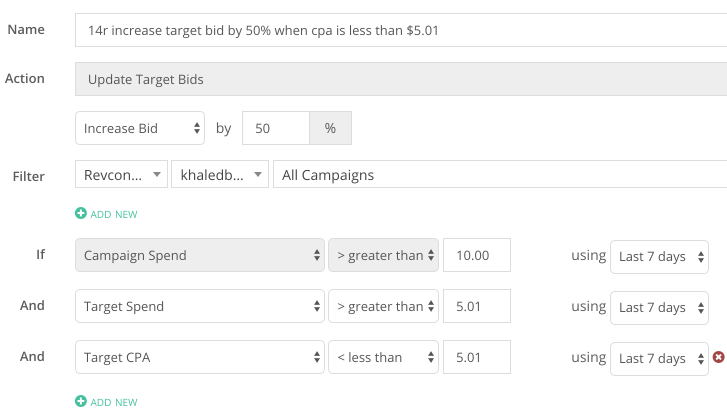Open the Target CPA condition dropdown

coord(200,357)
